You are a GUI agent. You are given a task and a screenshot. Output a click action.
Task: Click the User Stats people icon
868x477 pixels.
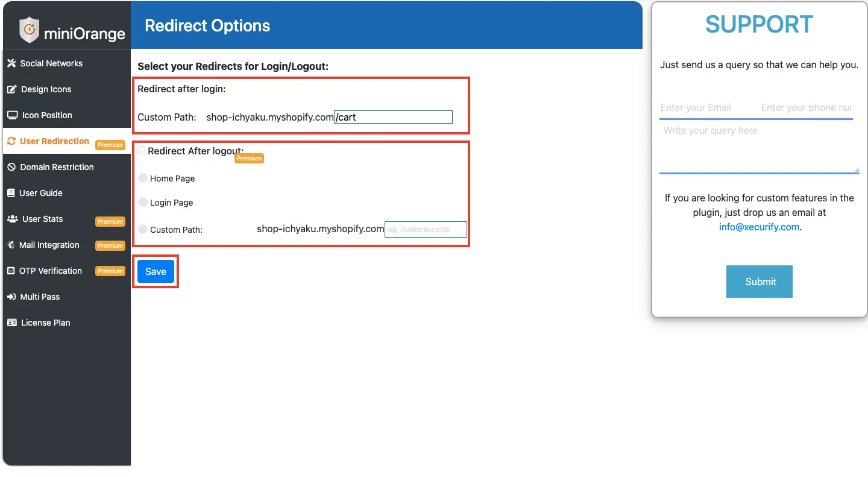pyautogui.click(x=12, y=219)
